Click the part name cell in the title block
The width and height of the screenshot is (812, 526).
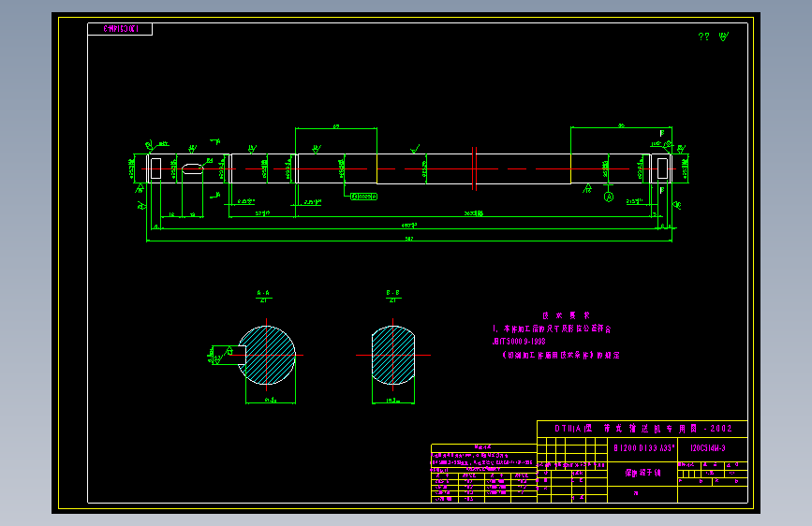click(x=642, y=473)
